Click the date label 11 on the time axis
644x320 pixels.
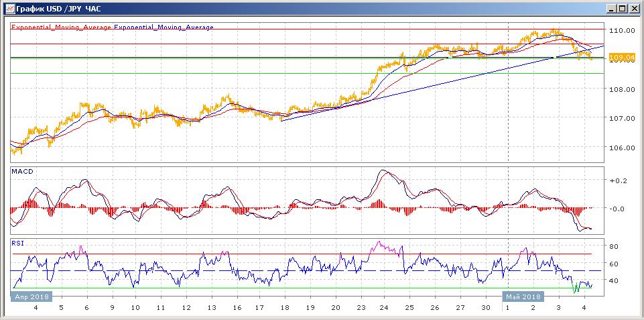click(161, 308)
